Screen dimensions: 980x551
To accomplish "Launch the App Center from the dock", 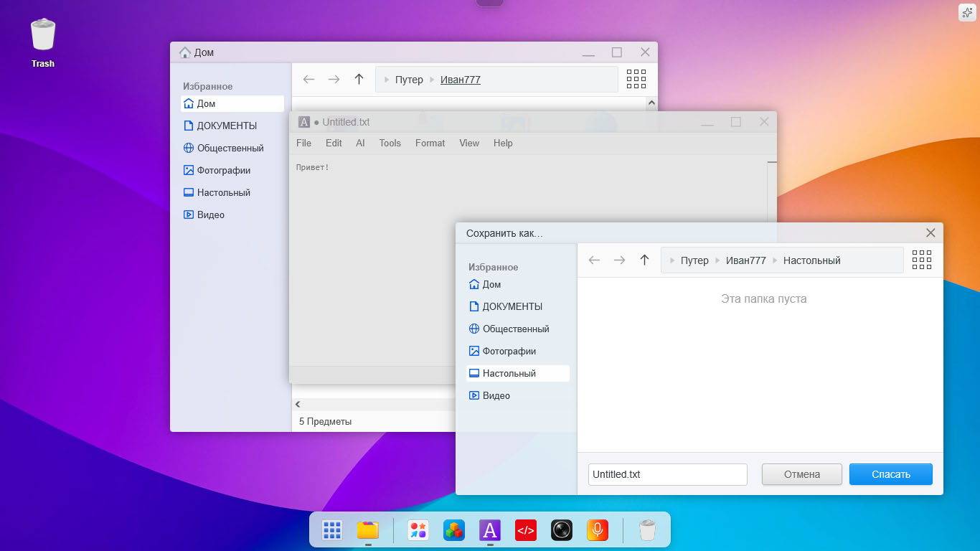I will [418, 530].
